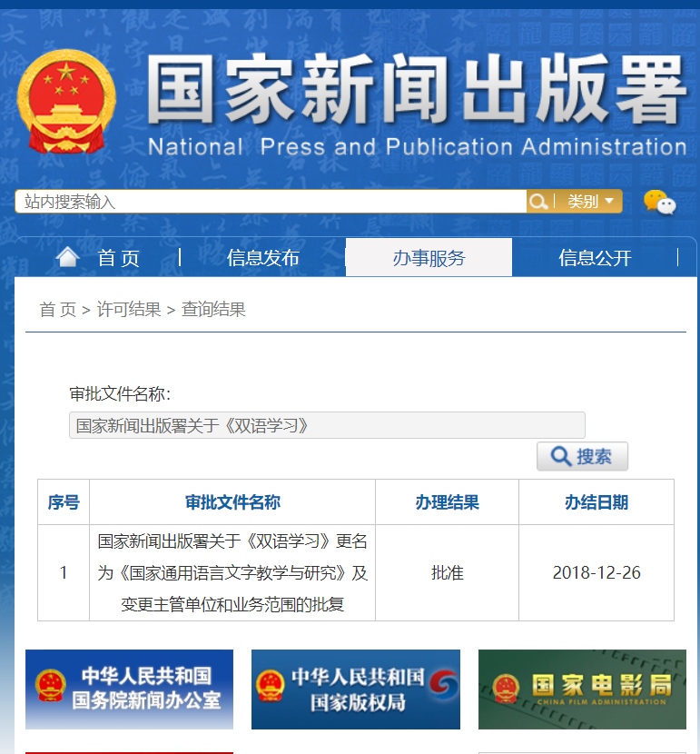This screenshot has height=754, width=700.
Task: Open the 《双语学习》更名 approval document result
Action: click(232, 572)
